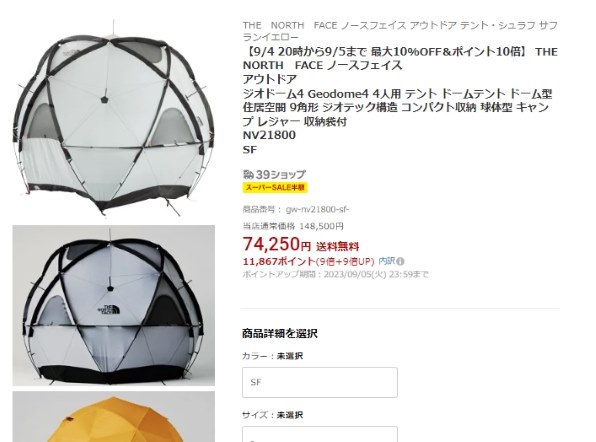
Task: Select the yellow tent image
Action: coord(113,417)
